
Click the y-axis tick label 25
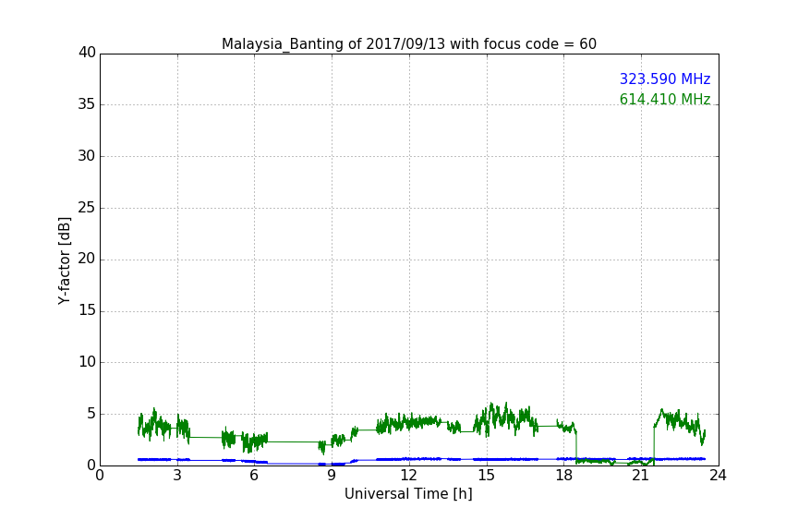point(87,207)
